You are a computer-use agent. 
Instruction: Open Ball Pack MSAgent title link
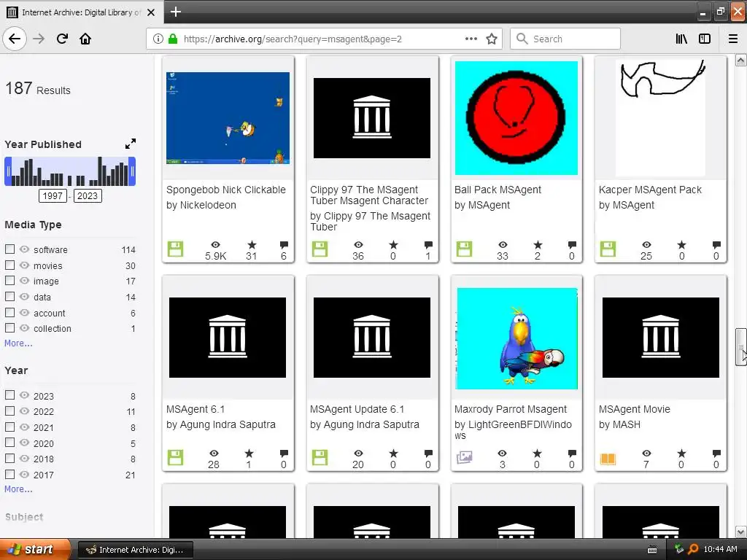498,190
